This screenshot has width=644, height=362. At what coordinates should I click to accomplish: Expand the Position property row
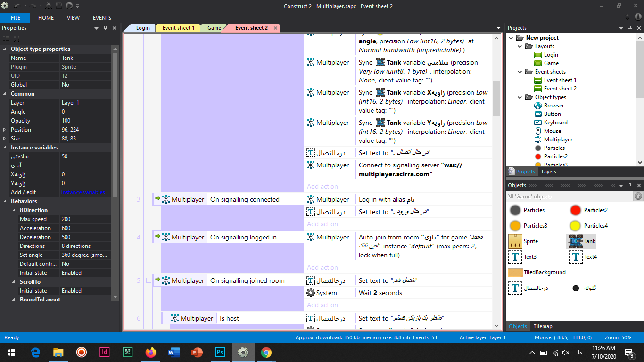pyautogui.click(x=5, y=130)
